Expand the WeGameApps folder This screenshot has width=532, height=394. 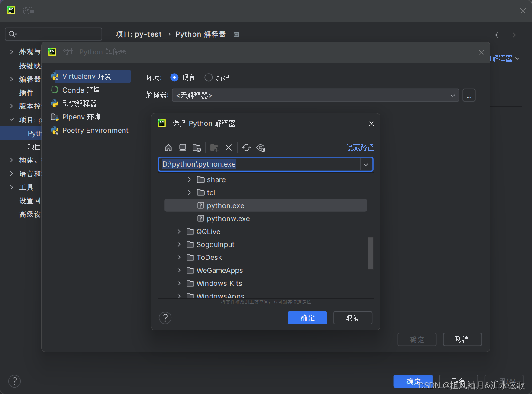coord(179,270)
